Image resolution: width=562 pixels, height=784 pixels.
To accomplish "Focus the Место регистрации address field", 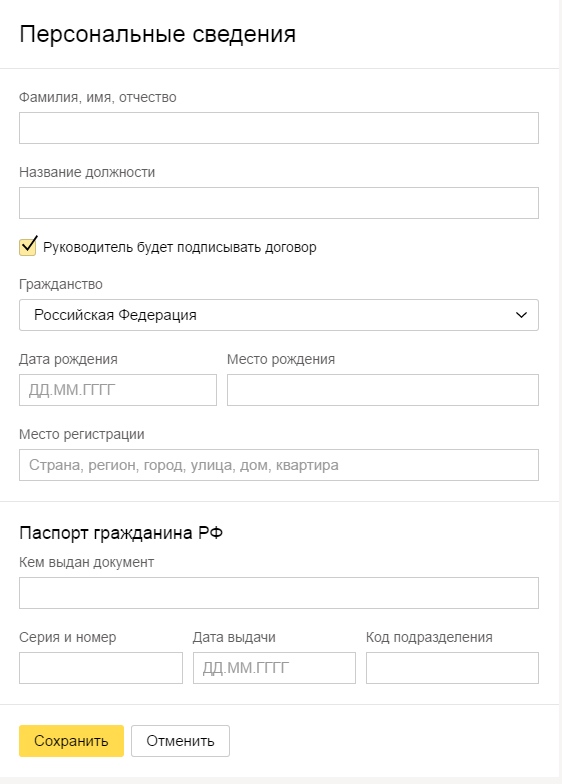I will point(279,465).
